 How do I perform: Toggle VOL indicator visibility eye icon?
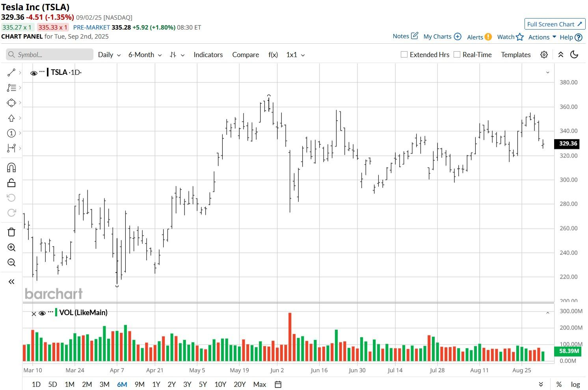[42, 314]
